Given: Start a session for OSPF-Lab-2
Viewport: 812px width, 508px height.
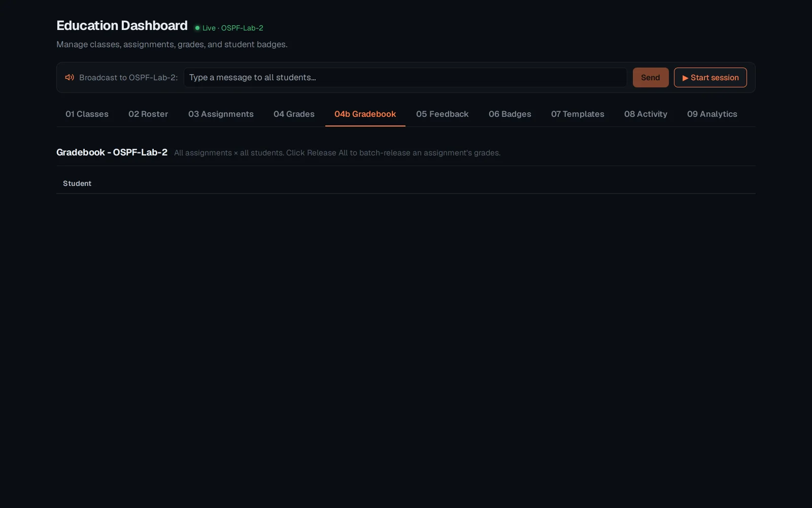Looking at the screenshot, I should [x=710, y=77].
